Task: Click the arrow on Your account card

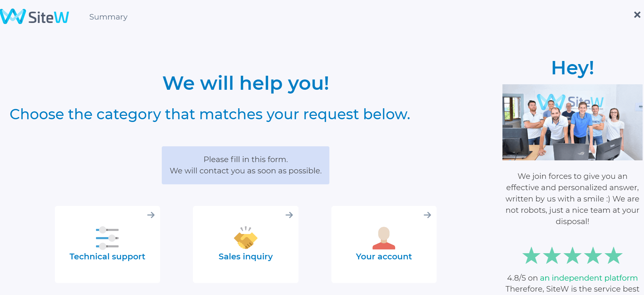Action: point(427,215)
